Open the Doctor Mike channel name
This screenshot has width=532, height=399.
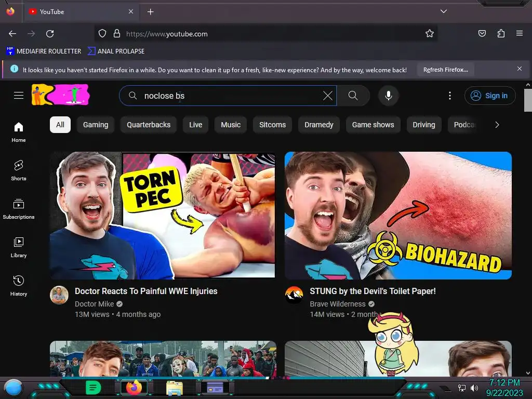click(x=95, y=304)
